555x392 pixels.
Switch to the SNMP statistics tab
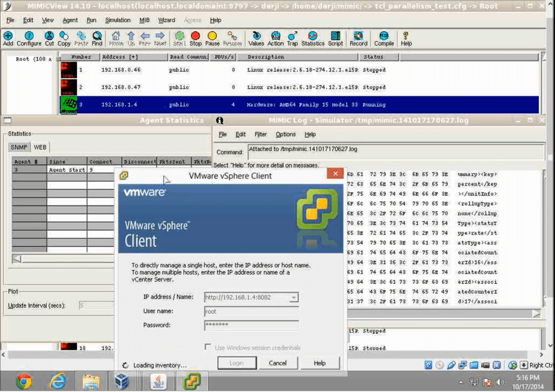pos(19,147)
